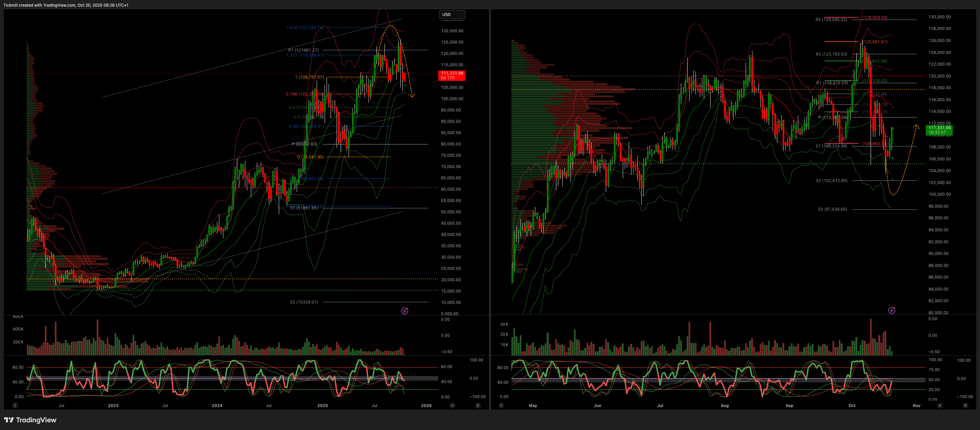Toggle B scale button on the long-term chart
The height and width of the screenshot is (430, 980).
tap(478, 405)
